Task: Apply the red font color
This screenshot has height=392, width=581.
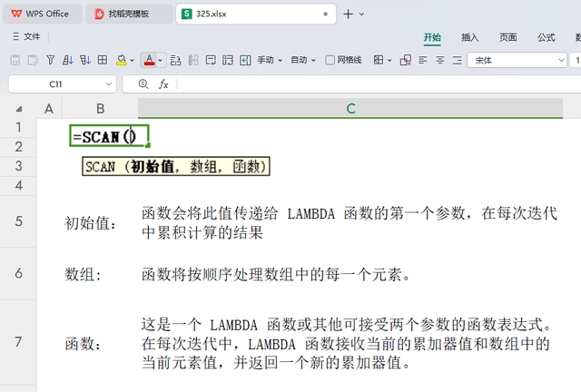Action: (149, 60)
